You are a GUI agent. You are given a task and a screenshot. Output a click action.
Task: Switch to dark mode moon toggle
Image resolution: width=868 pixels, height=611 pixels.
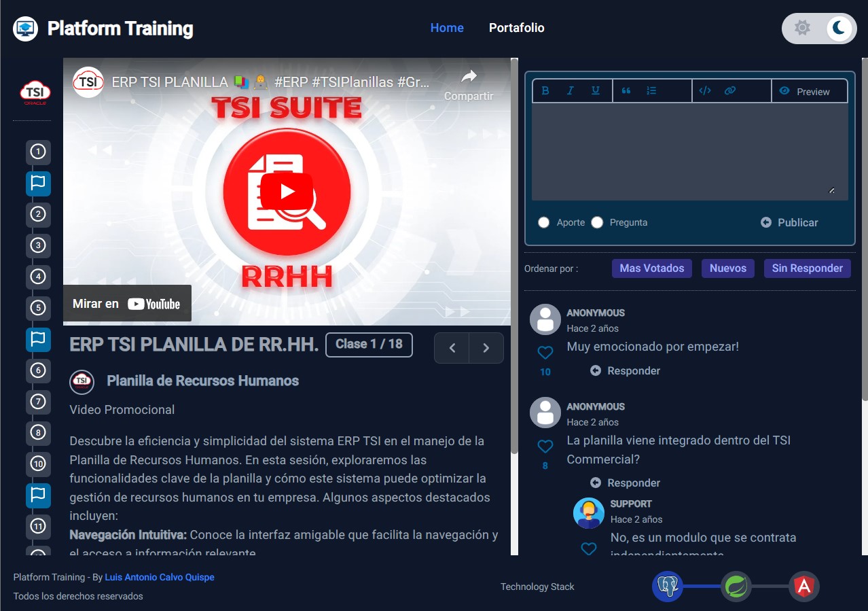pos(839,29)
